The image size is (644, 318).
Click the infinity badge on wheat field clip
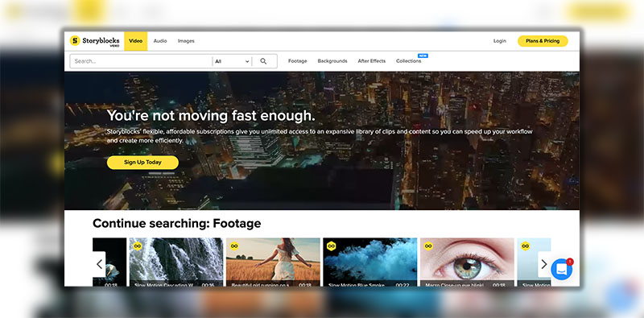[234, 246]
